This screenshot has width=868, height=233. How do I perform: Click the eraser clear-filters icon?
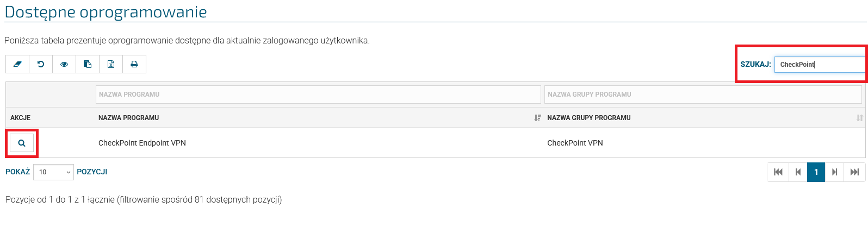click(17, 64)
